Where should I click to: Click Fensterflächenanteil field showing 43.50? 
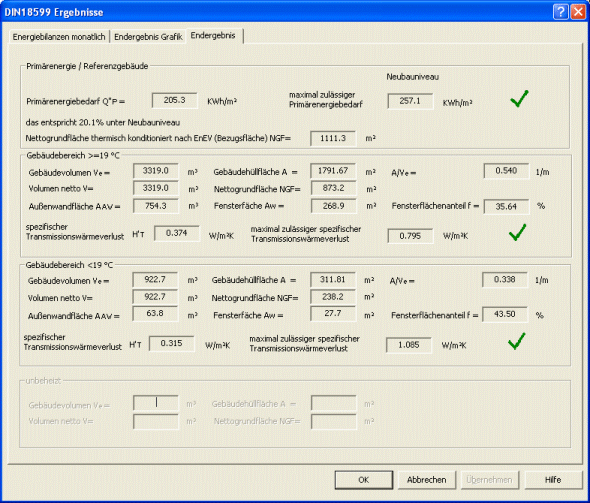point(505,315)
